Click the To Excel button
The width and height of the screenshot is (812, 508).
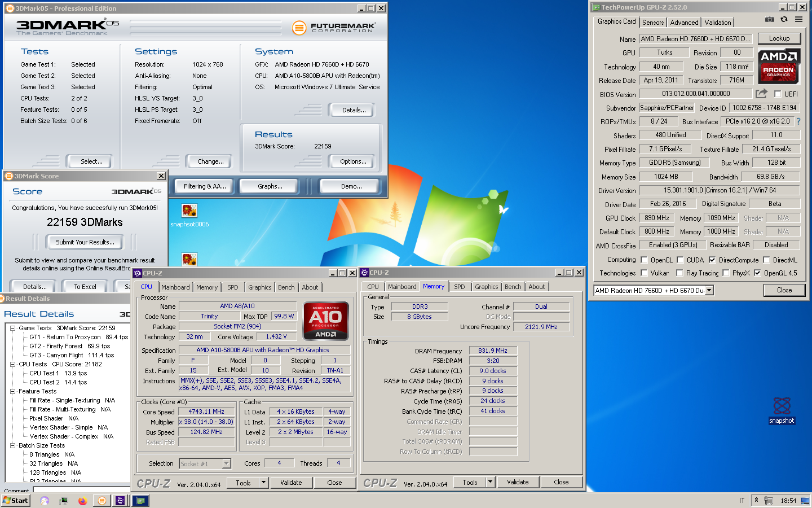click(85, 287)
